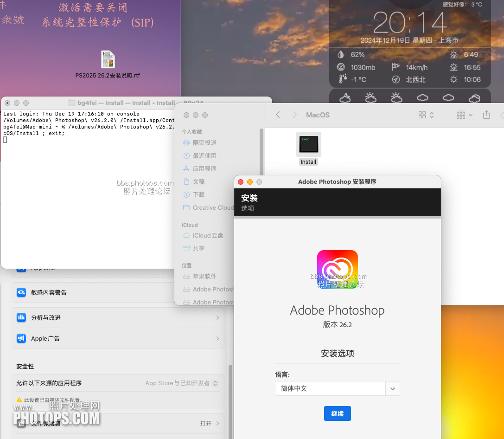Select the Install exec file in Finder
The image size is (504, 439).
[309, 148]
